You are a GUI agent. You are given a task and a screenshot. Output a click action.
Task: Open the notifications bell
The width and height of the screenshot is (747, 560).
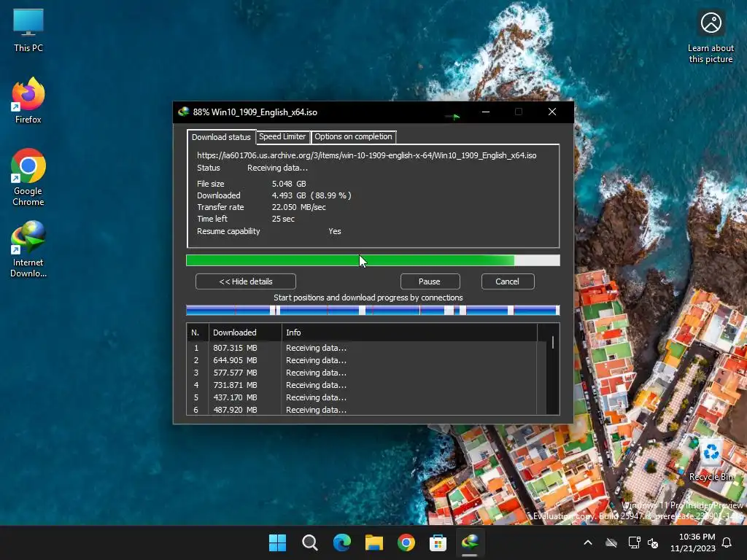(727, 542)
